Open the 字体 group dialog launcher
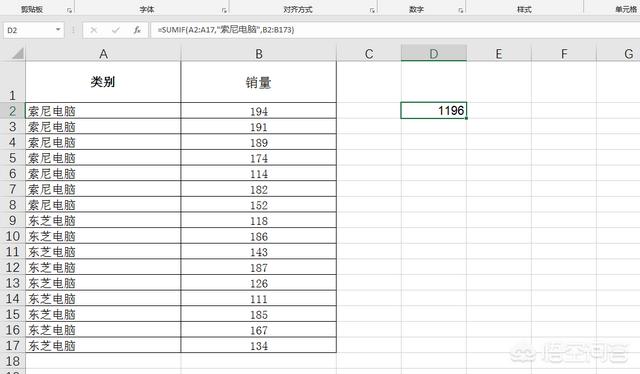 [224, 11]
